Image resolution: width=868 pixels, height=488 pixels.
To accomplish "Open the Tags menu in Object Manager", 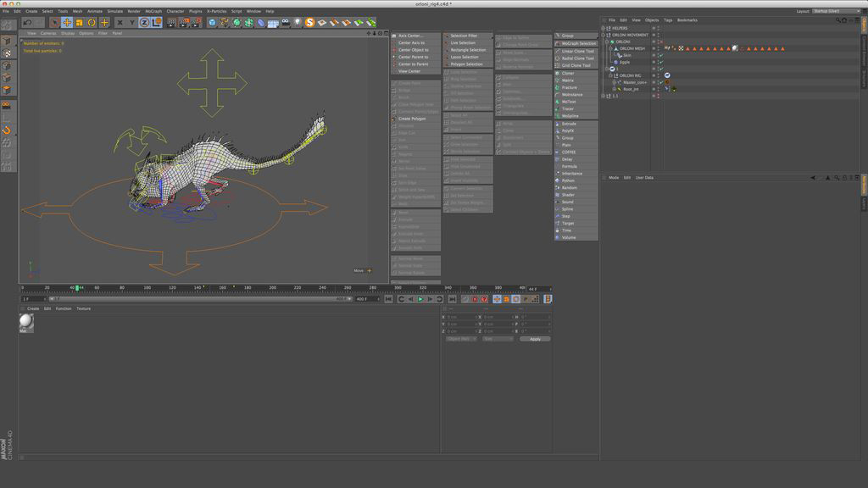I will tap(668, 19).
